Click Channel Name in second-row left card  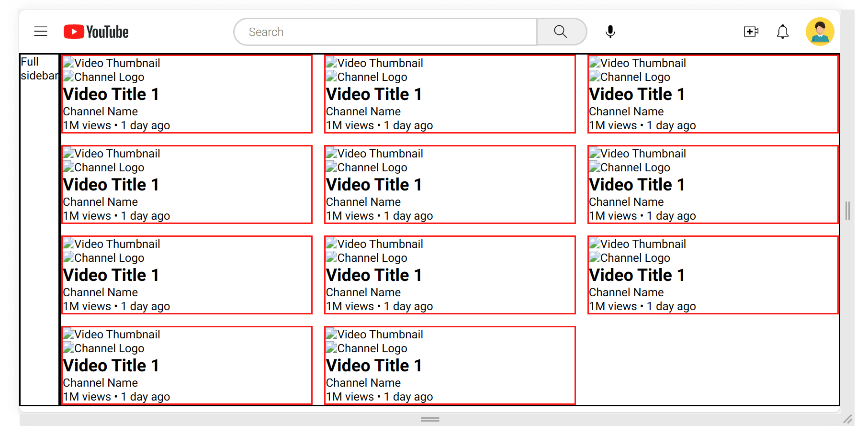coord(101,202)
